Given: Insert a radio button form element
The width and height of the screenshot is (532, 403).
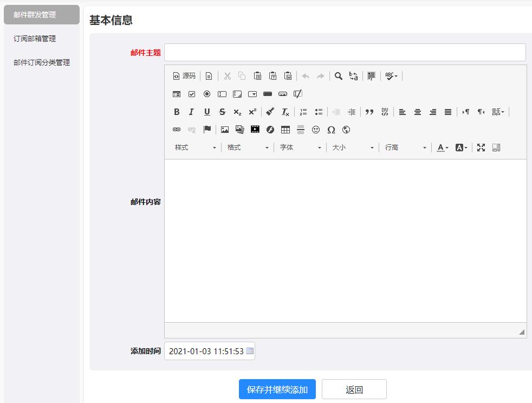Looking at the screenshot, I should pos(207,94).
